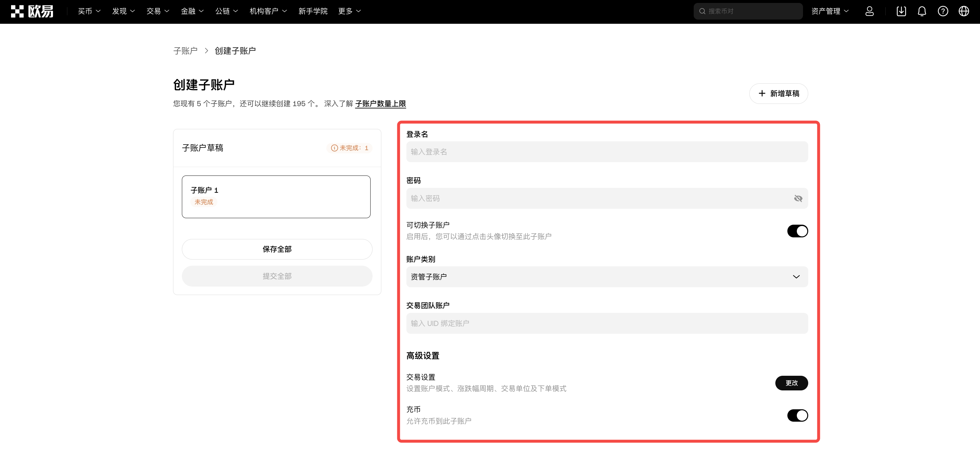Viewport: 980px width, 450px height.
Task: Expand the 交易 navigation dropdown
Action: tap(157, 11)
